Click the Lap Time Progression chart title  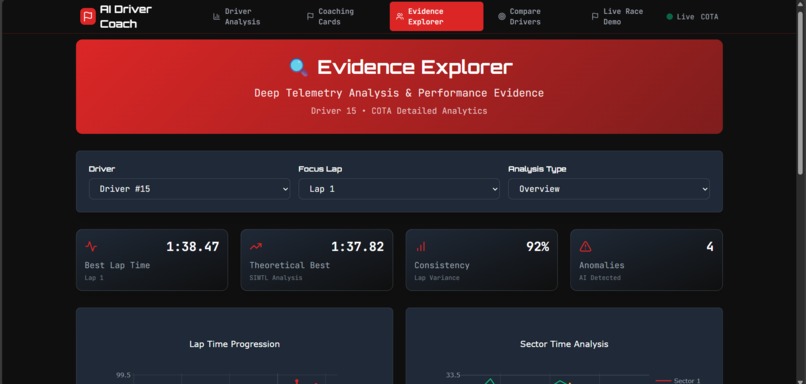point(234,344)
